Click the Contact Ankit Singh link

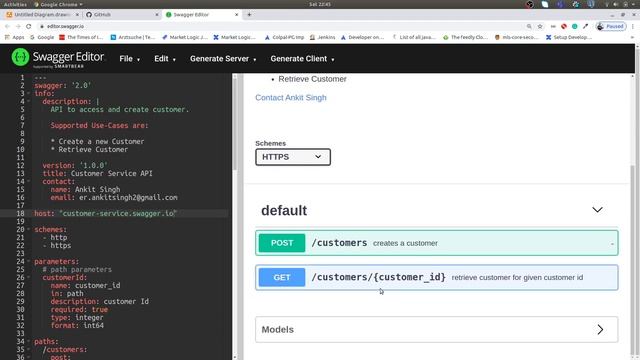click(291, 98)
